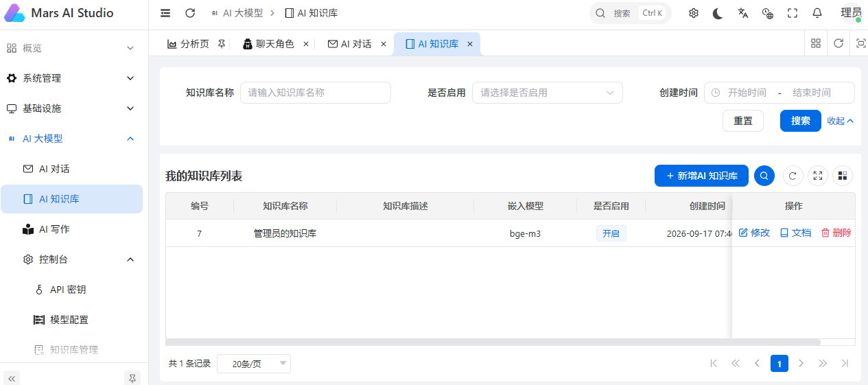Expand the 概览 sidebar menu

tap(71, 48)
